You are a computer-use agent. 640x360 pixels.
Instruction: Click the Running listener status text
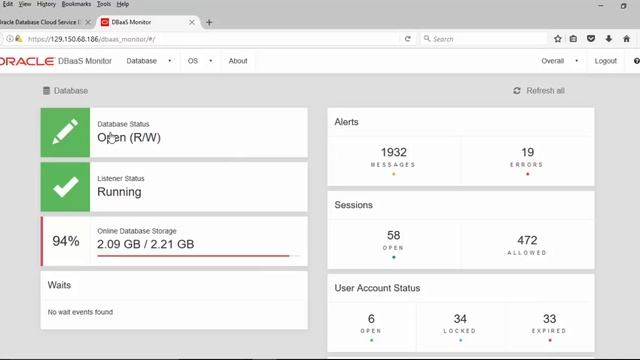point(119,192)
